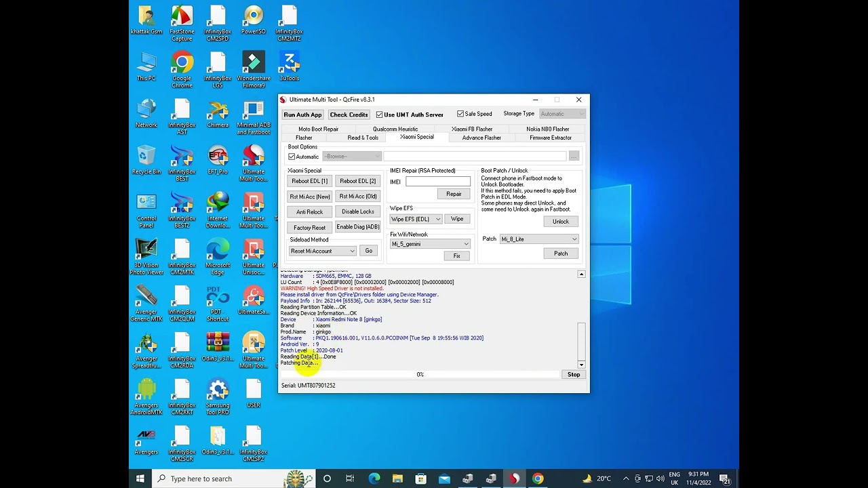This screenshot has height=488, width=868.
Task: Switch to Firmware Extractor tab
Action: tap(551, 138)
